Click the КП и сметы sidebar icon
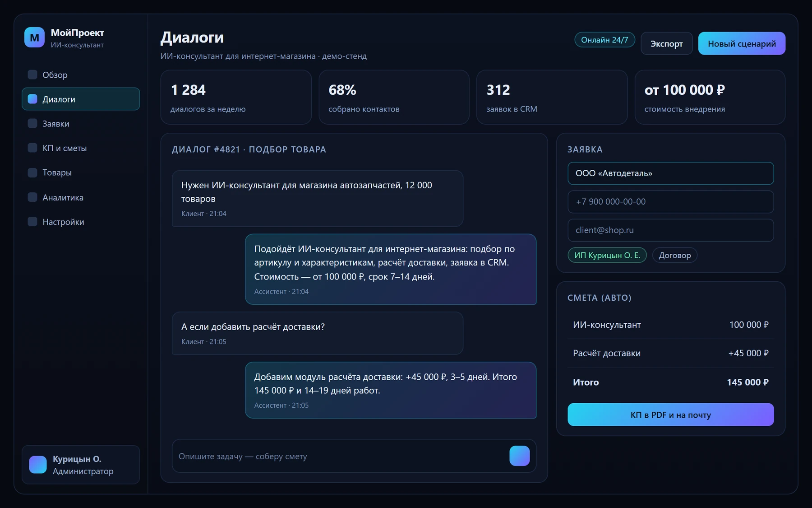The height and width of the screenshot is (508, 812). [x=32, y=148]
